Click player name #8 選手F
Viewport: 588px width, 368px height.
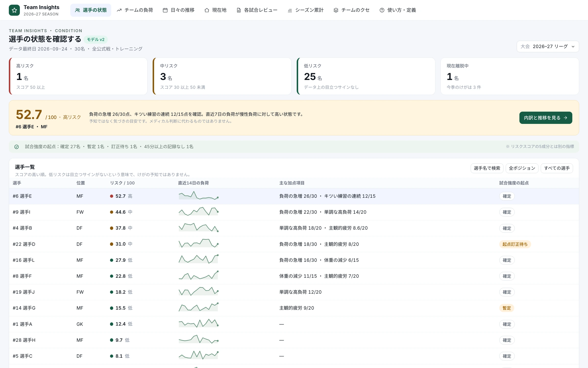[x=22, y=276]
